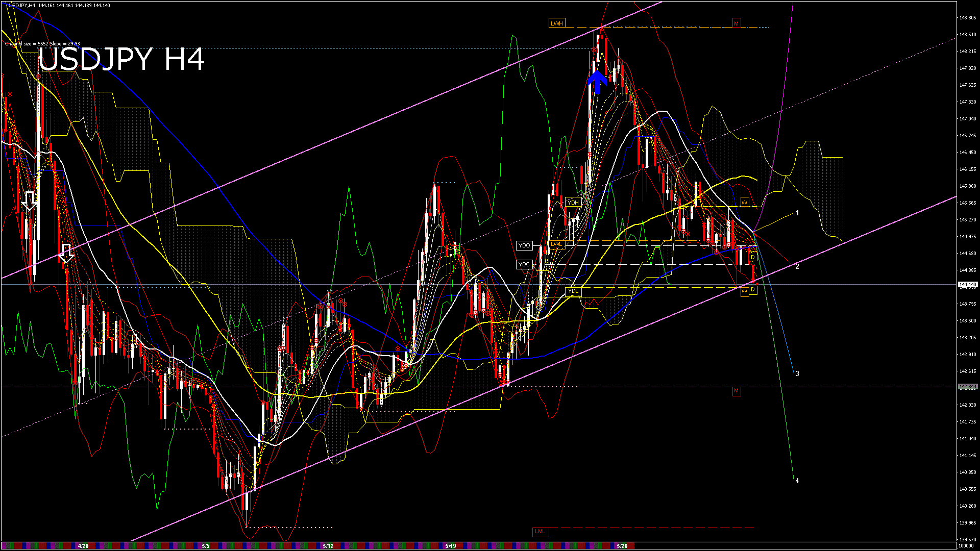The width and height of the screenshot is (980, 551).
Task: Click the USDJPY H4 title text
Action: click(x=121, y=60)
